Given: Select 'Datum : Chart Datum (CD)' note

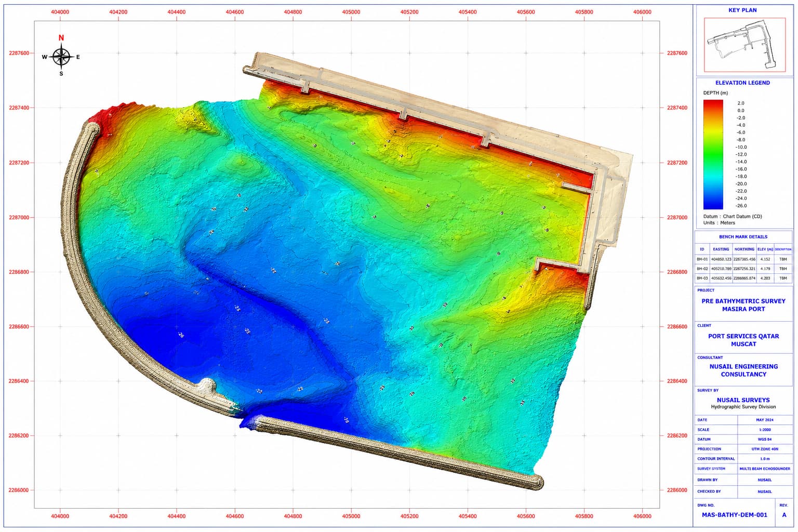Looking at the screenshot, I should (x=733, y=216).
